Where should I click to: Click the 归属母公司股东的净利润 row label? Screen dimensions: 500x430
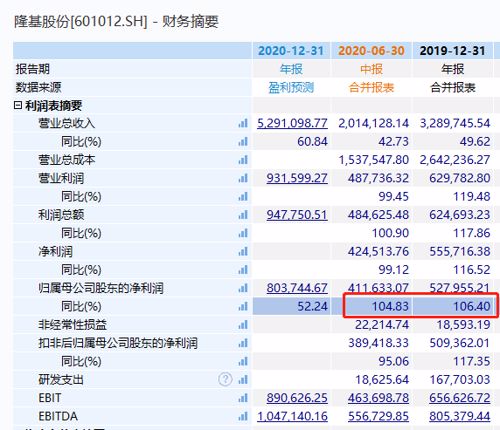[x=101, y=288]
